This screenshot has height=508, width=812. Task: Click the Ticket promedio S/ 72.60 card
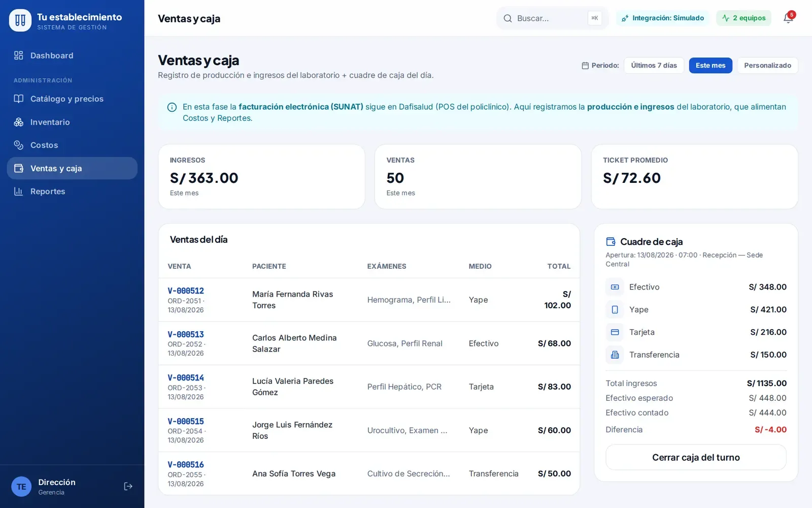click(x=695, y=177)
